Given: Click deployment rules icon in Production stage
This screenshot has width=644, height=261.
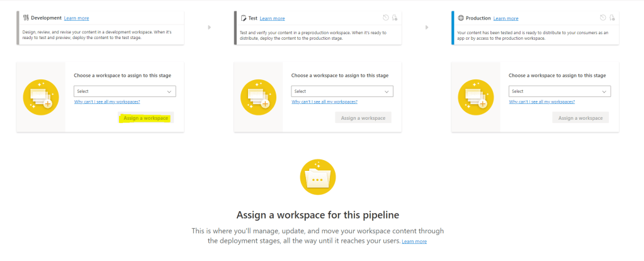Looking at the screenshot, I should pyautogui.click(x=611, y=18).
